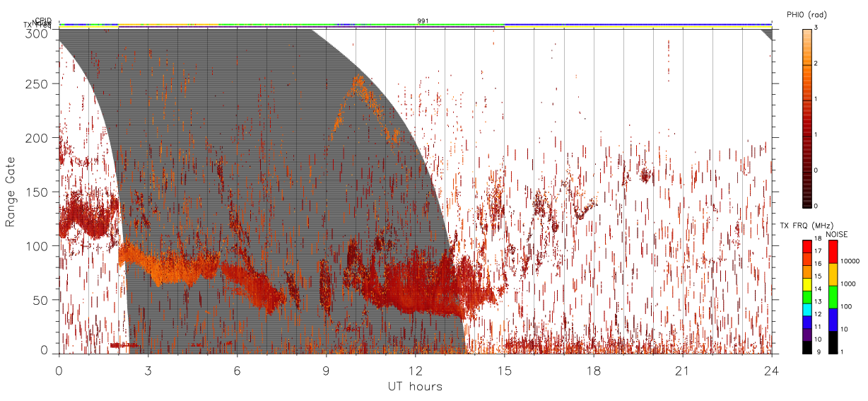The image size is (868, 401).
Task: Click the red 17-18 MHz TX FRQ swatch
Action: coord(807,246)
